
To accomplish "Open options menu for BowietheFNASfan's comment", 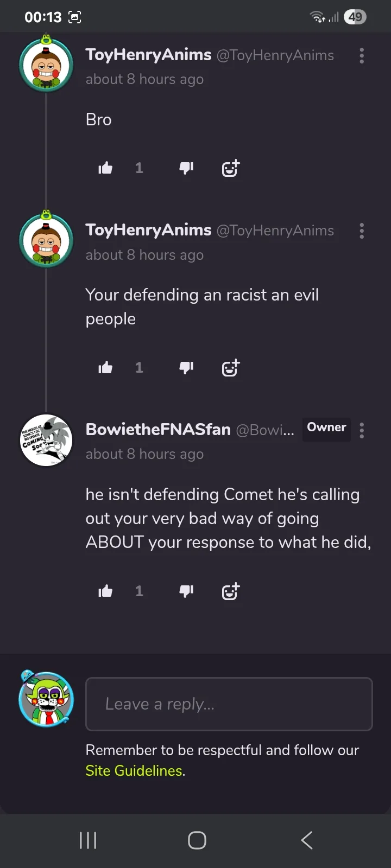I will (362, 430).
